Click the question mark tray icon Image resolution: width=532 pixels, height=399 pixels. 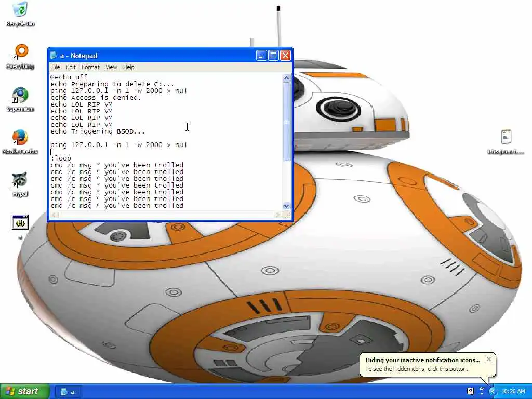pyautogui.click(x=470, y=392)
